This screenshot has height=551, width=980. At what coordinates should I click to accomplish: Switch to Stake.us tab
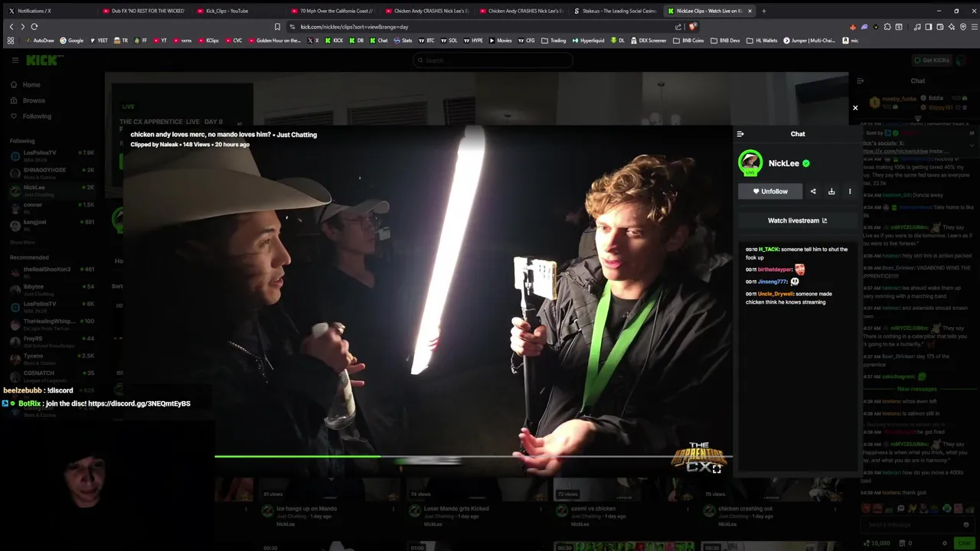tap(616, 11)
